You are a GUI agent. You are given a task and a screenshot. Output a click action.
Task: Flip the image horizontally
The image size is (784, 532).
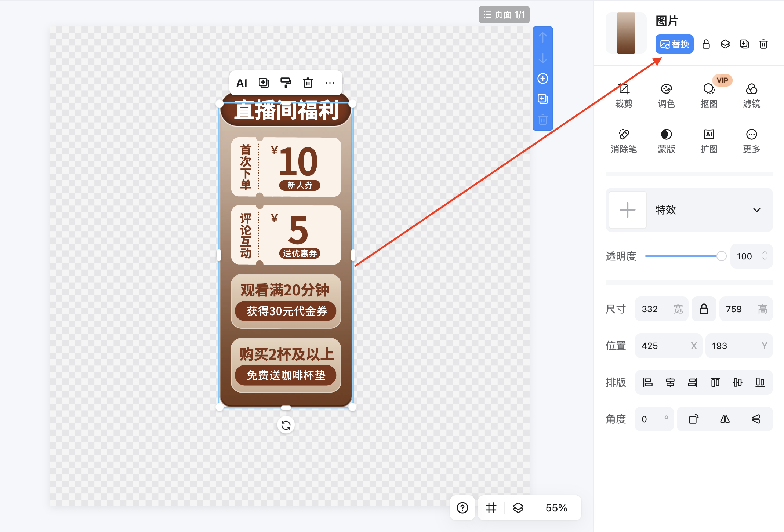[725, 419]
